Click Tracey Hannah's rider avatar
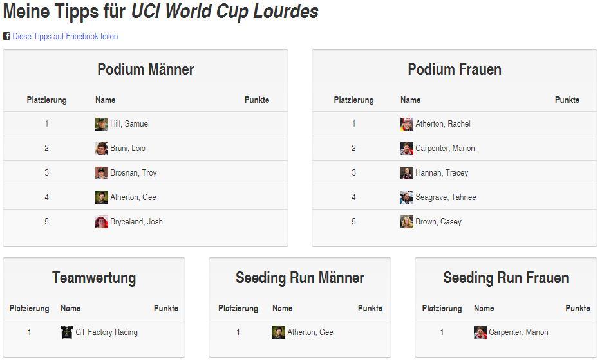 [x=406, y=173]
